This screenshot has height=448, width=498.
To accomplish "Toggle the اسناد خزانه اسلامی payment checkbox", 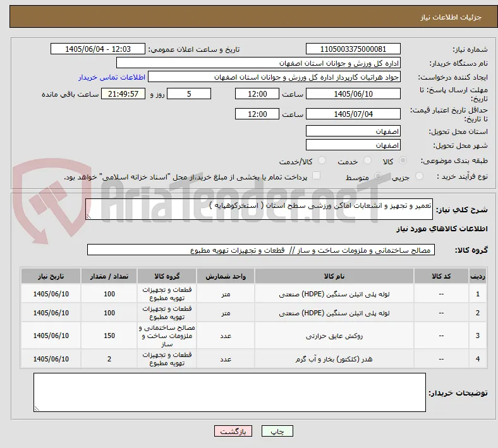I will 317,176.
